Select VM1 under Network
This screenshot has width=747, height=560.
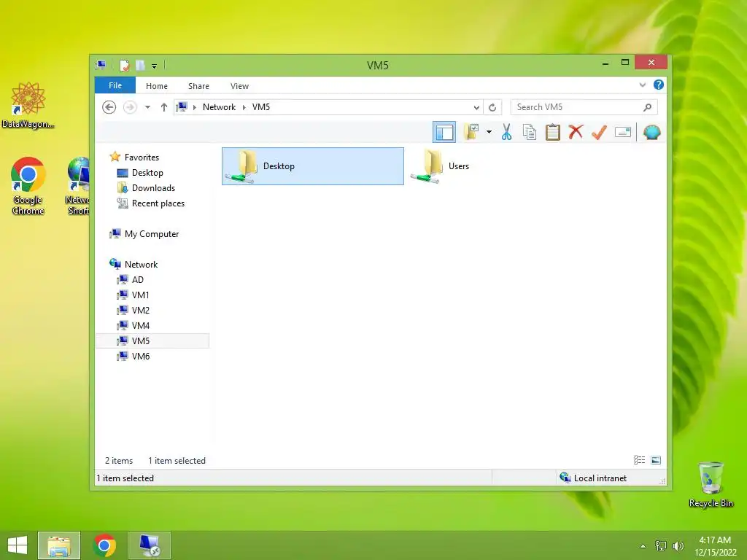(141, 295)
